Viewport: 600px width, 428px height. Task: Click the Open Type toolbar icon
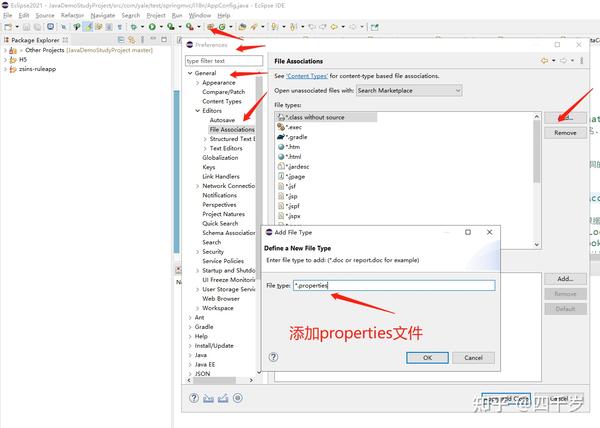(242, 27)
